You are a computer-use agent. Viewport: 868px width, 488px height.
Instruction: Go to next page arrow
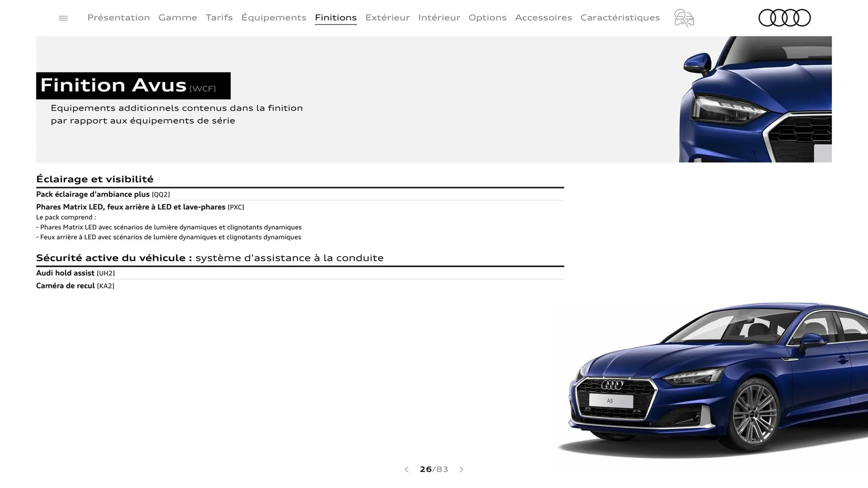point(462,469)
